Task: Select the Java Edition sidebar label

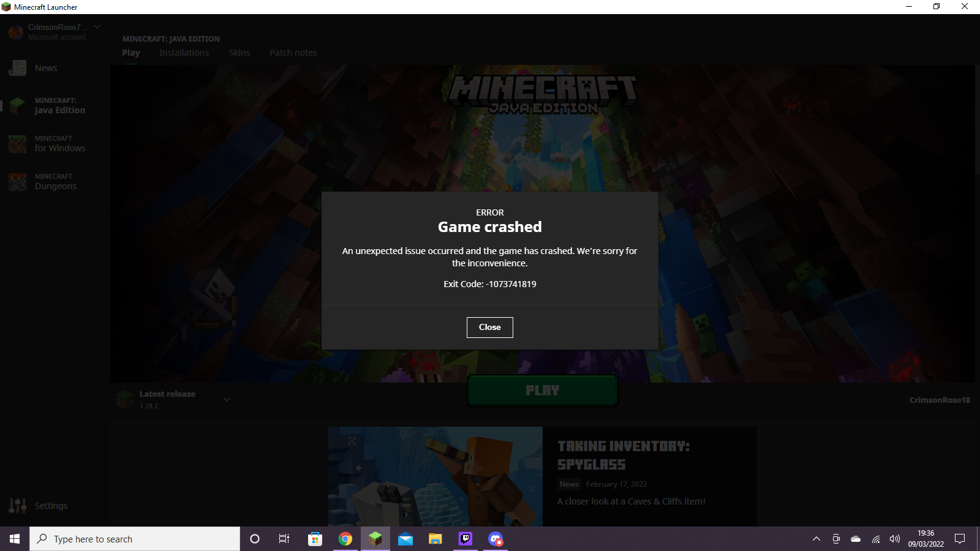Action: pos(60,110)
